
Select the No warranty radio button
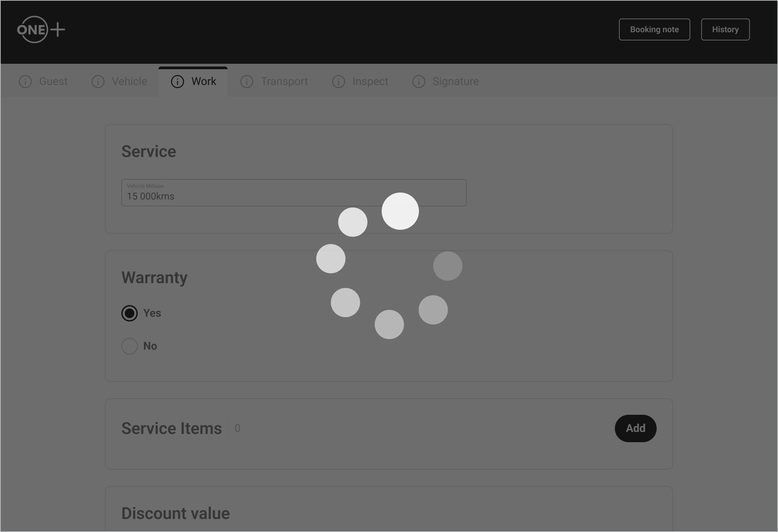[x=130, y=346]
